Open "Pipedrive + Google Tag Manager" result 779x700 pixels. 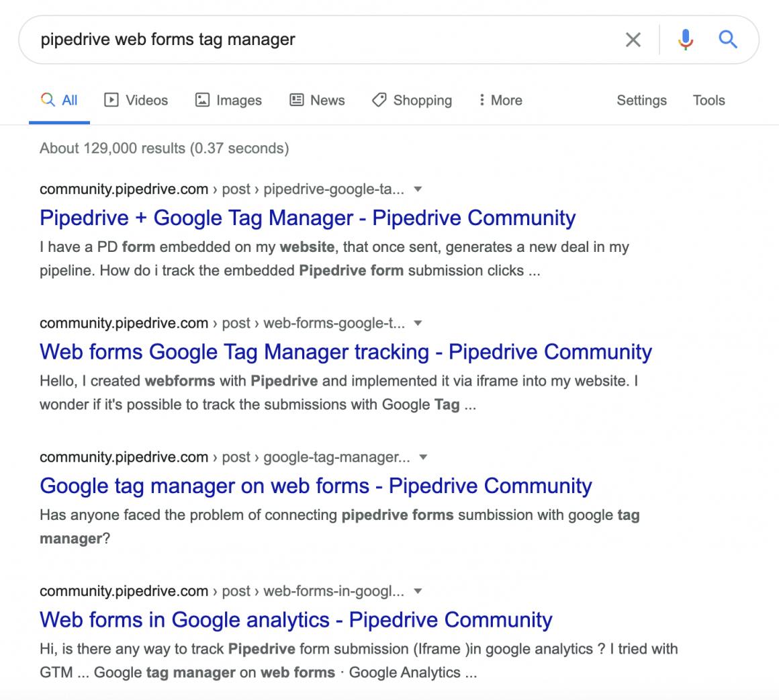[308, 218]
